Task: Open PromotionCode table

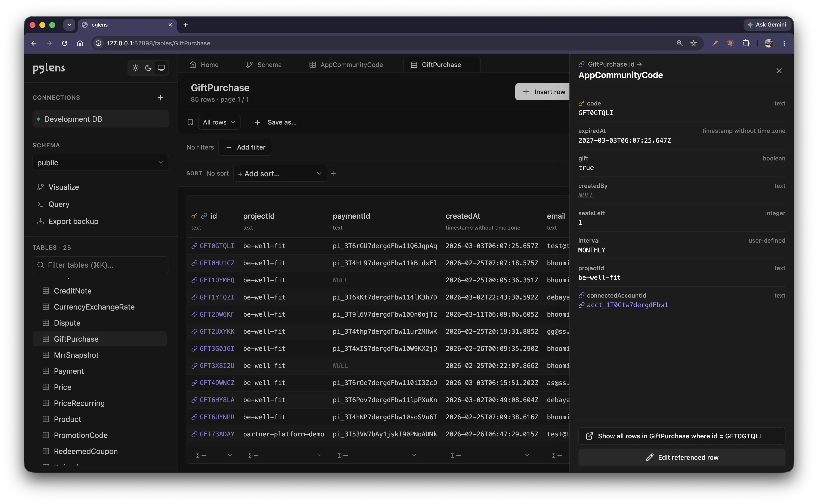Action: [100, 435]
